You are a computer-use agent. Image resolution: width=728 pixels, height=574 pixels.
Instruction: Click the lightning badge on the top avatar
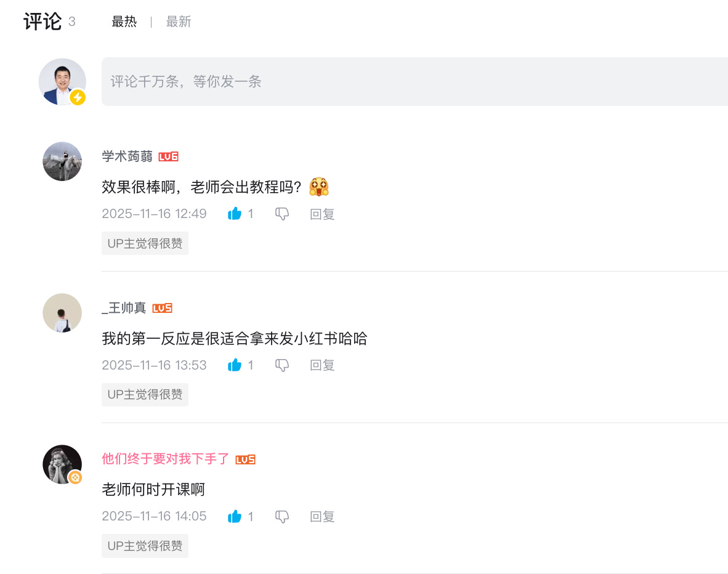76,97
